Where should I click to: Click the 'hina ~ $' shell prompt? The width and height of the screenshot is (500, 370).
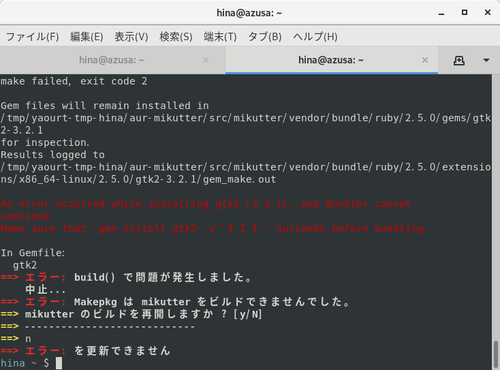tap(25, 363)
